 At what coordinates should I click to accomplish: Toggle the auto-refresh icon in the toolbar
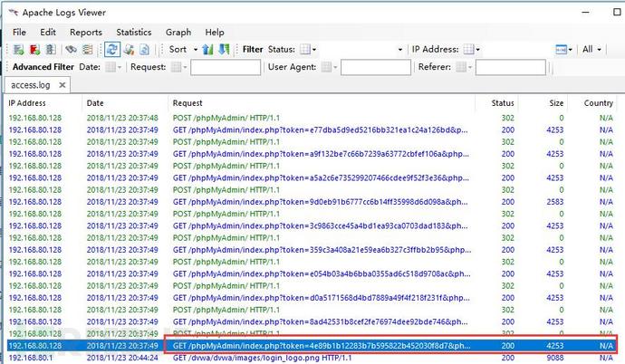[x=112, y=50]
